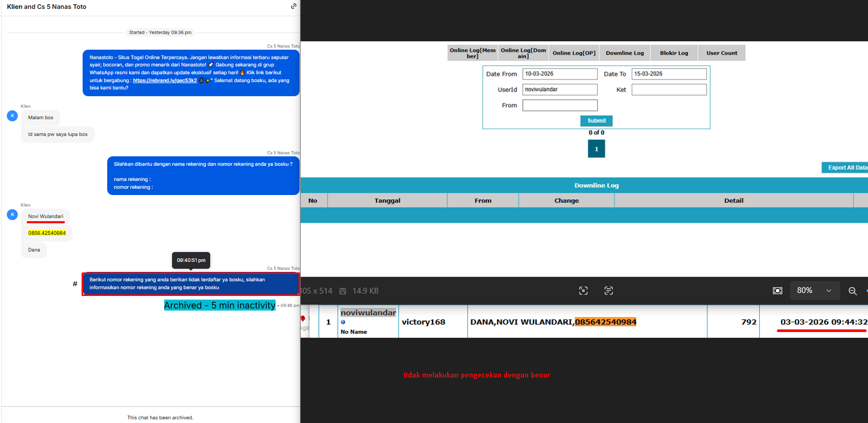This screenshot has height=423, width=868.
Task: Click the 'nomor rekening tidak terdaftar' reply message
Action: (x=191, y=284)
